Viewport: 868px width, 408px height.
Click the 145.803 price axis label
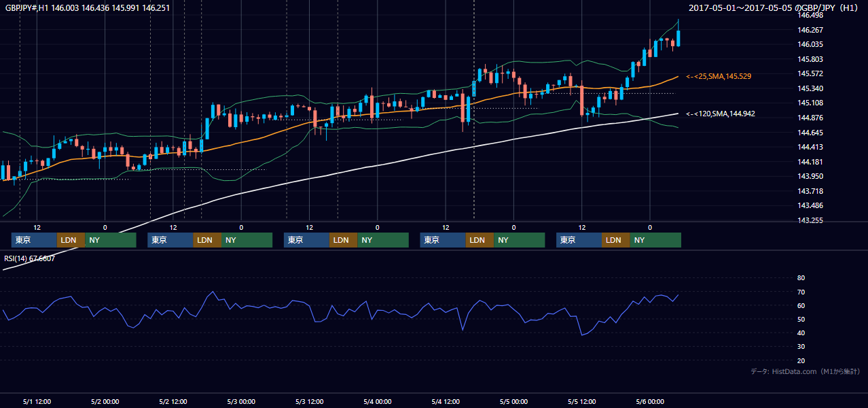pyautogui.click(x=810, y=59)
